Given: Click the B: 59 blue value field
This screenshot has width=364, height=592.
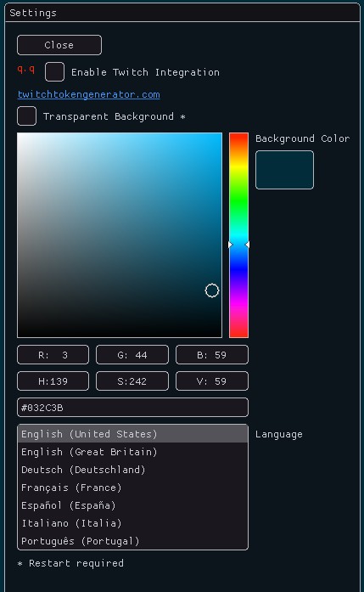Looking at the screenshot, I should click(x=212, y=355).
